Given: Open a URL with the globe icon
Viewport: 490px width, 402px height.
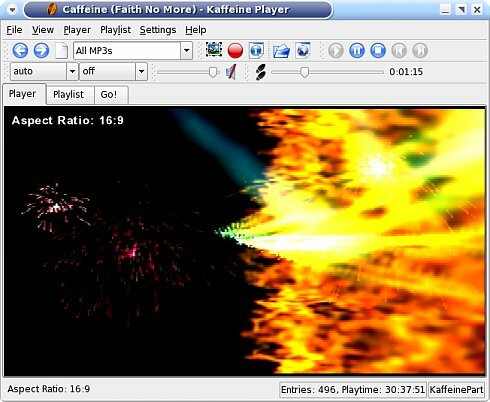Looking at the screenshot, I should 303,51.
